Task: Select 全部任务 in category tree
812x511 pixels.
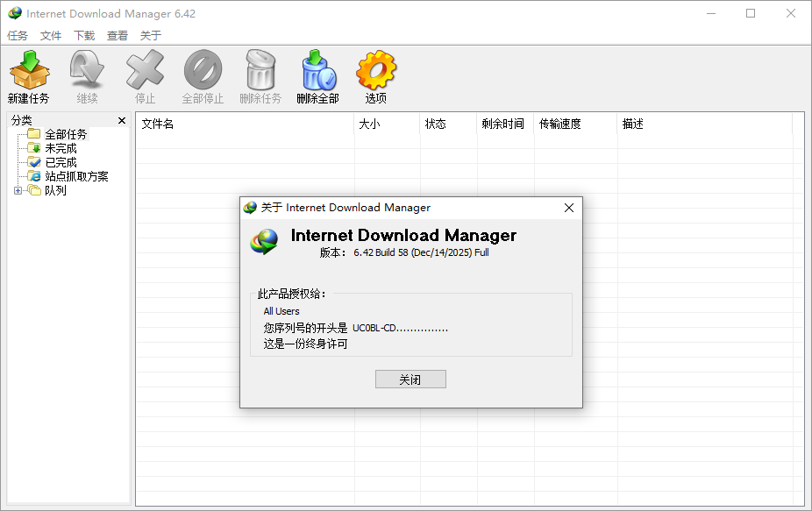Action: point(66,134)
